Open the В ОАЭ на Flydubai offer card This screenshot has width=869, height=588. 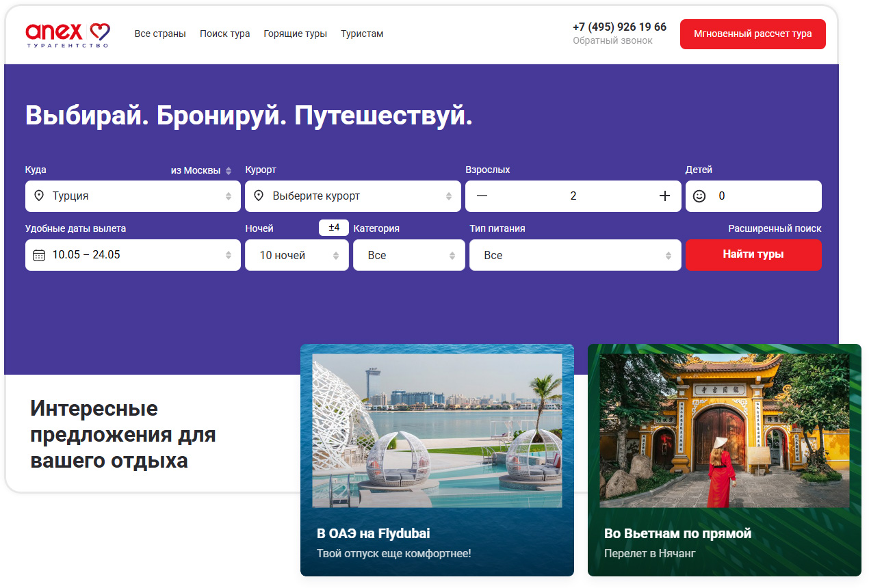(437, 460)
